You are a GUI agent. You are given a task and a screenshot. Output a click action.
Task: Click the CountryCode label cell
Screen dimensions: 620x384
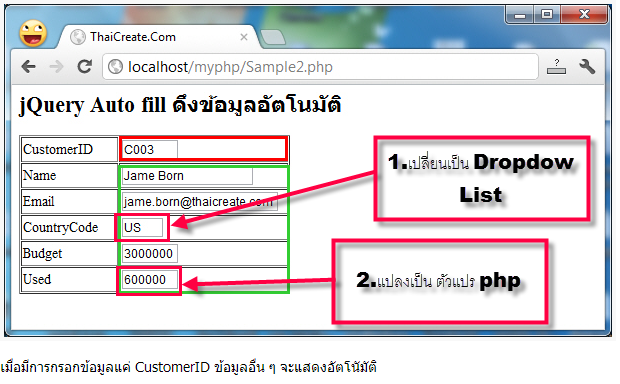(69, 227)
